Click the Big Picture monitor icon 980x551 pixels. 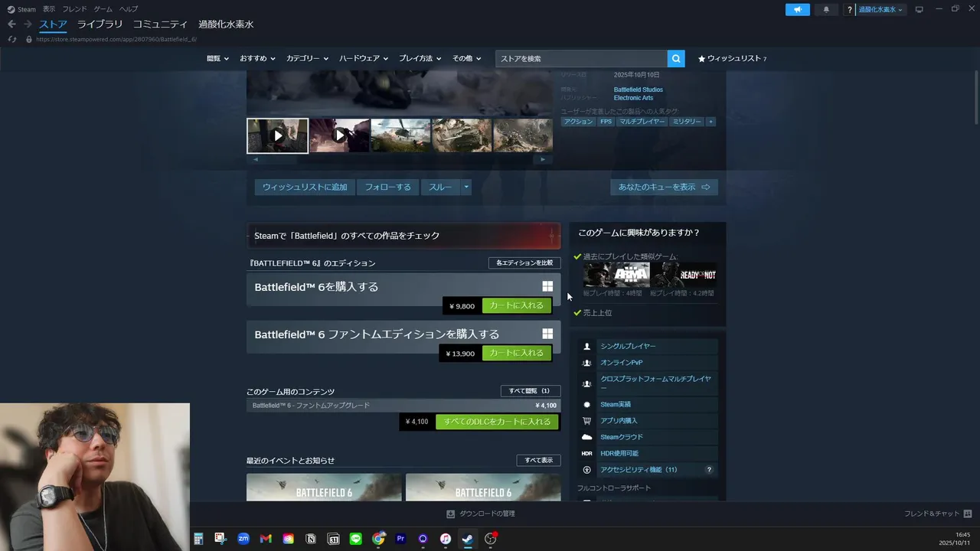point(920,9)
